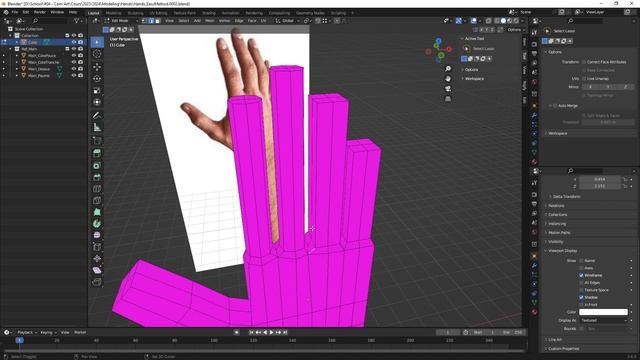
Task: Hide the Cube object in outliner
Action: [74, 42]
